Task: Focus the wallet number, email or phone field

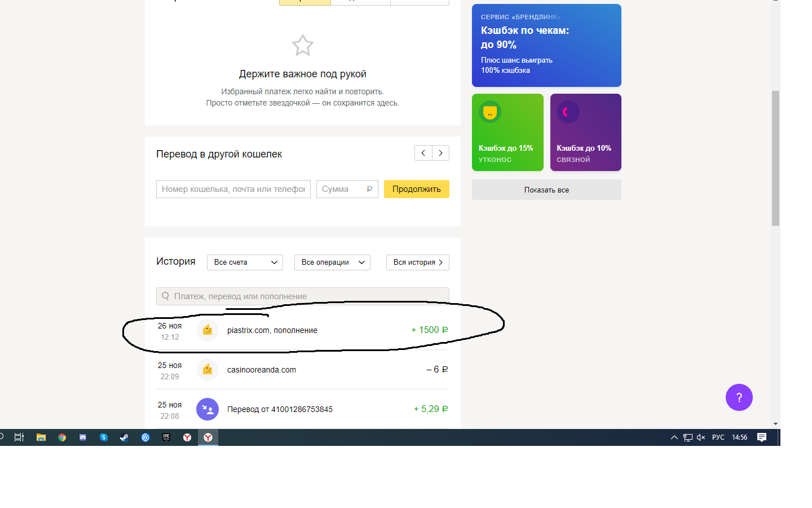Action: coord(233,189)
